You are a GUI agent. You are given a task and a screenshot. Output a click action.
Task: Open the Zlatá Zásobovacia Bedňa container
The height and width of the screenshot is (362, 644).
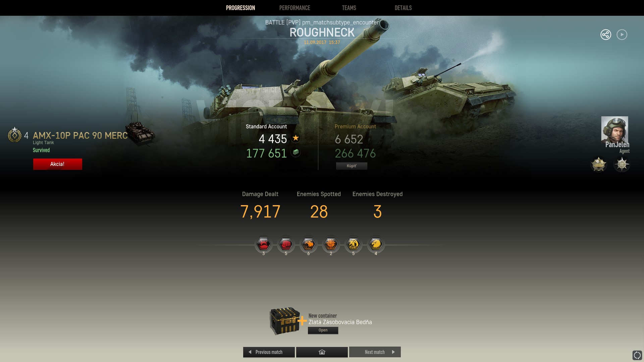point(323,330)
